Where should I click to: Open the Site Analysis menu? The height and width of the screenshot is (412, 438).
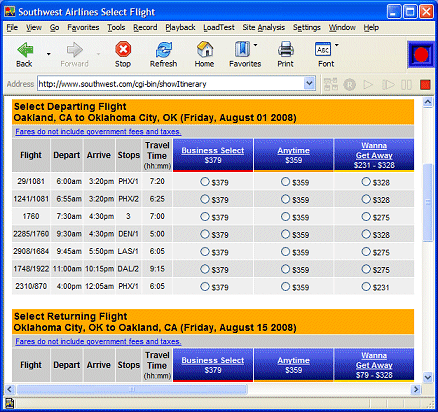264,28
